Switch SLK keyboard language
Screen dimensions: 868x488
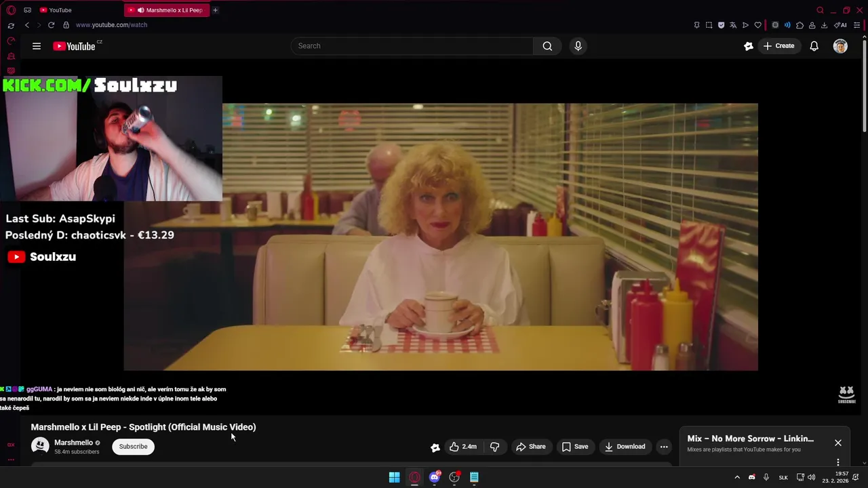[783, 477]
